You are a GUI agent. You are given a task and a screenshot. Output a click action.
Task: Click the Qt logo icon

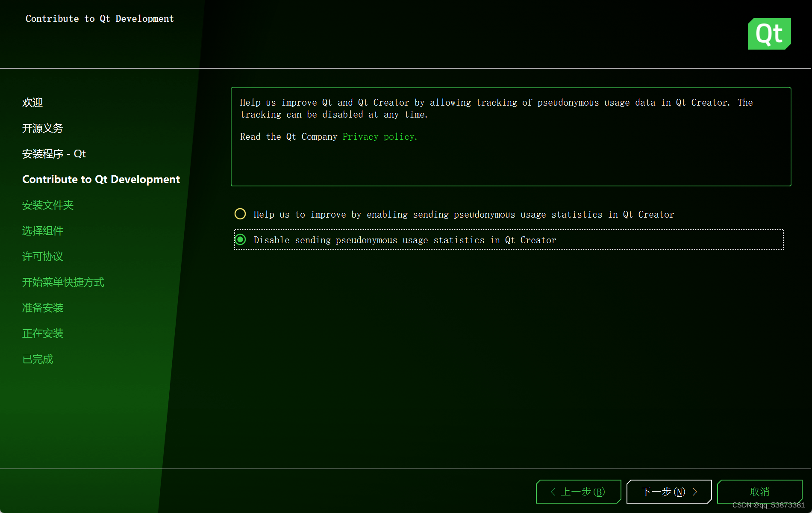point(769,34)
